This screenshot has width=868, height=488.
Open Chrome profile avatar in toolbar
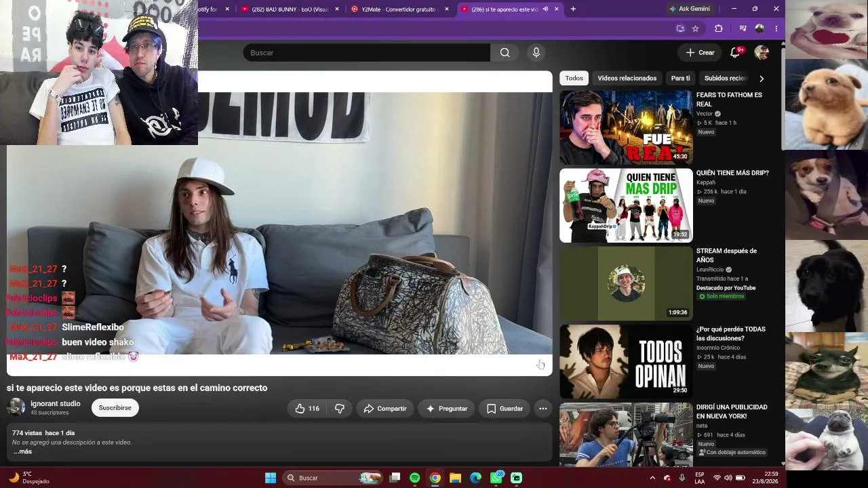759,28
